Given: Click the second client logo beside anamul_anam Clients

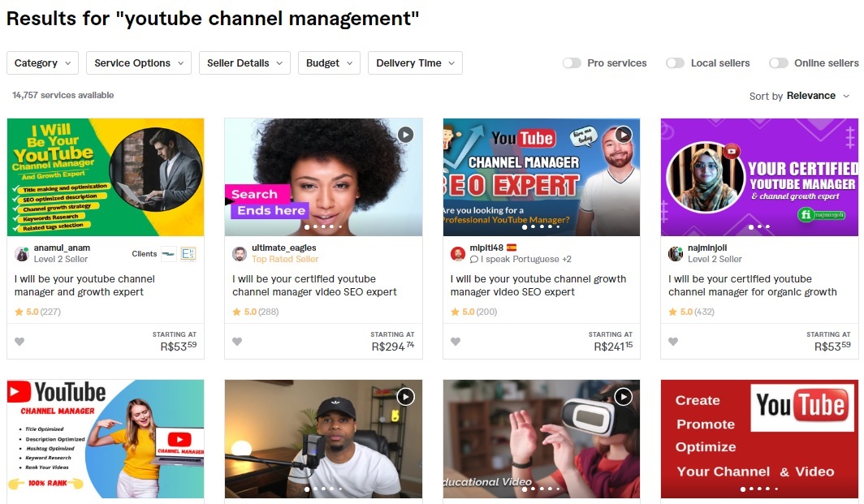Looking at the screenshot, I should (188, 254).
